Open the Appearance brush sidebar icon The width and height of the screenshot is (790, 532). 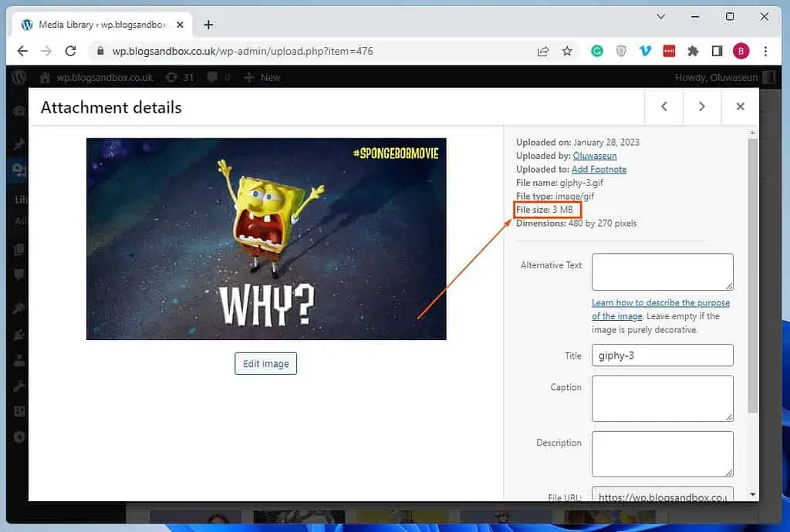(19, 308)
